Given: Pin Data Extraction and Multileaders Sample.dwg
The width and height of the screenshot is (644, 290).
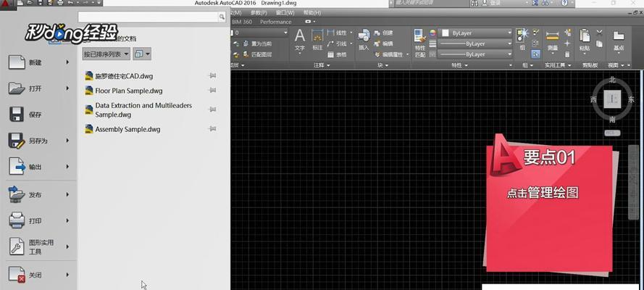Looking at the screenshot, I should click(x=213, y=109).
